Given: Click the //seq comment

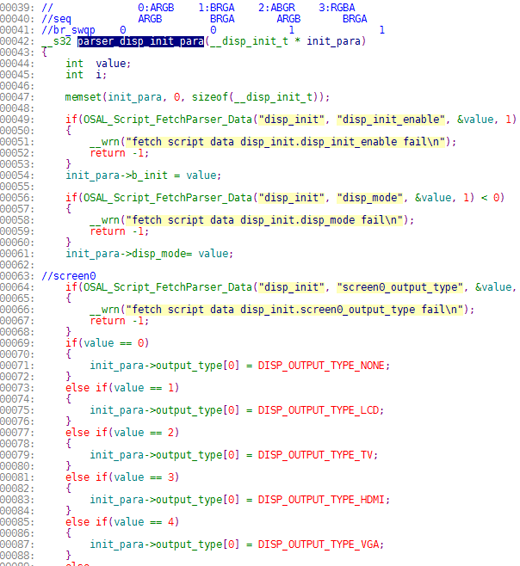Looking at the screenshot, I should (x=56, y=19).
